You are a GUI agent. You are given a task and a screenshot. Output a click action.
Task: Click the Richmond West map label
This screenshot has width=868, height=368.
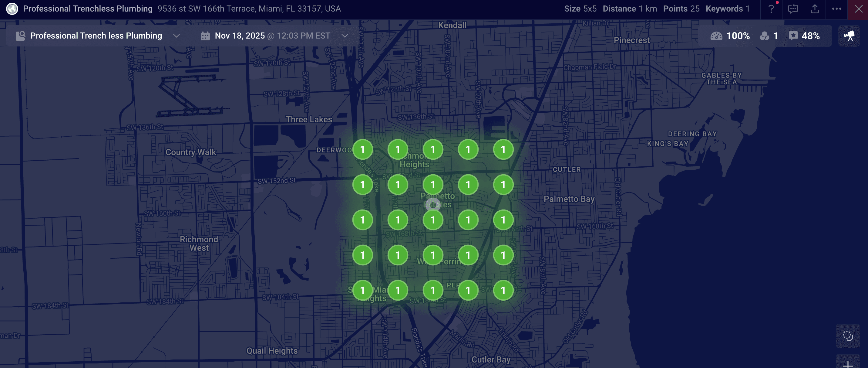(199, 244)
